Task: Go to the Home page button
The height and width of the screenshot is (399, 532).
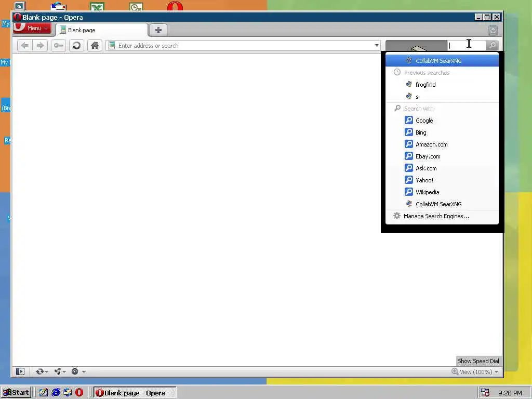Action: [95, 46]
